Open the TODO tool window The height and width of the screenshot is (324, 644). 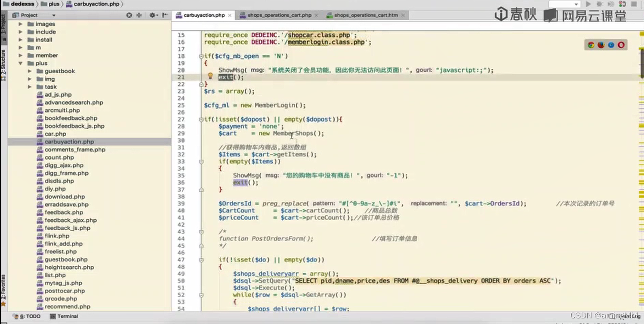pos(26,316)
